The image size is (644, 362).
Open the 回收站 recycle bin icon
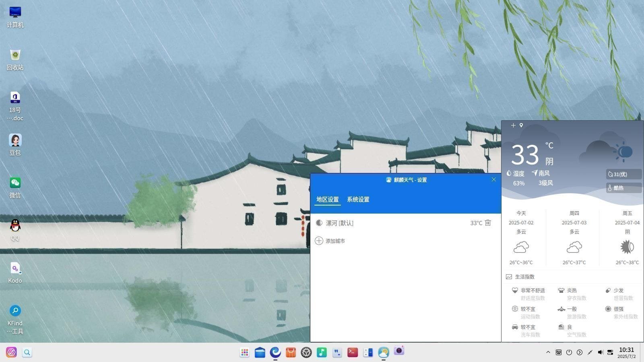point(15,60)
